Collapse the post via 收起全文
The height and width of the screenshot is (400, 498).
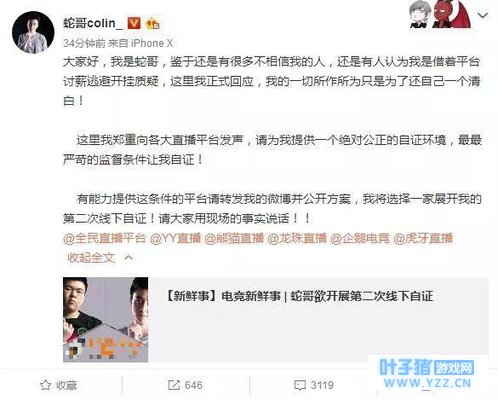coord(91,257)
